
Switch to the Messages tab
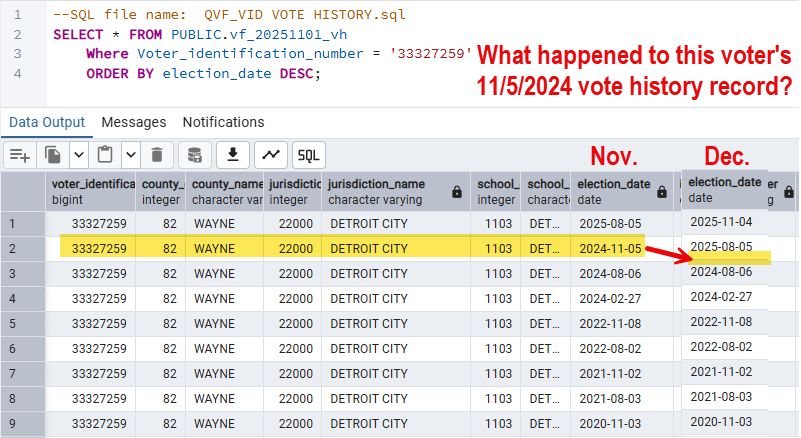134,123
